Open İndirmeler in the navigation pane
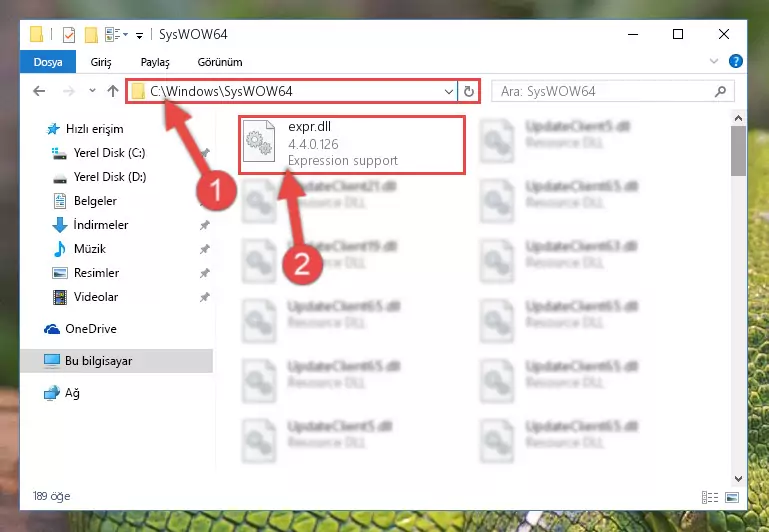 coord(101,225)
